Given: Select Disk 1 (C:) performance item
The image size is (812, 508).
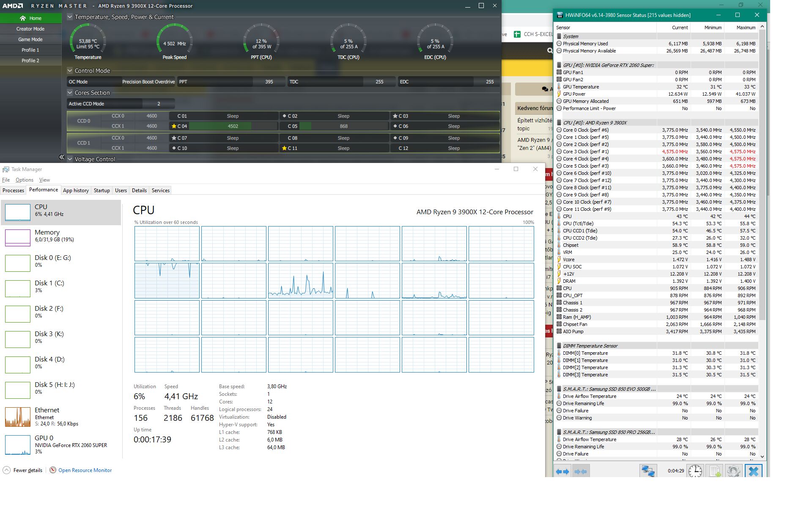Looking at the screenshot, I should (x=61, y=288).
